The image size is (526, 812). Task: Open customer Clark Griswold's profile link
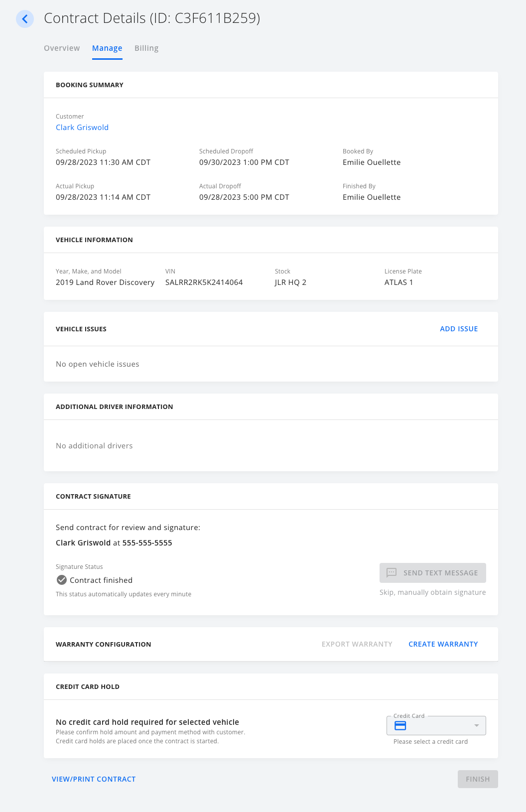point(82,128)
